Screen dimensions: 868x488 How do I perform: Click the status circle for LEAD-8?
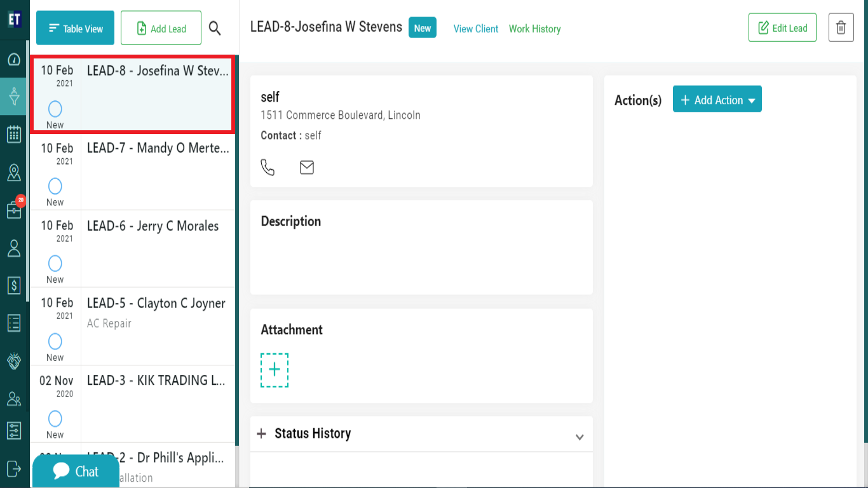point(55,108)
